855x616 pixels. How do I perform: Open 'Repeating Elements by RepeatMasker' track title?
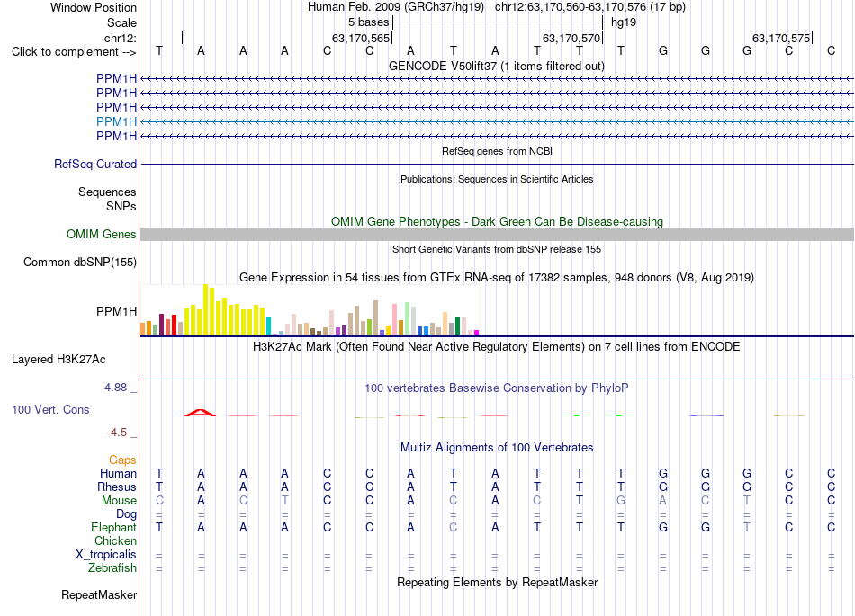coord(498,583)
